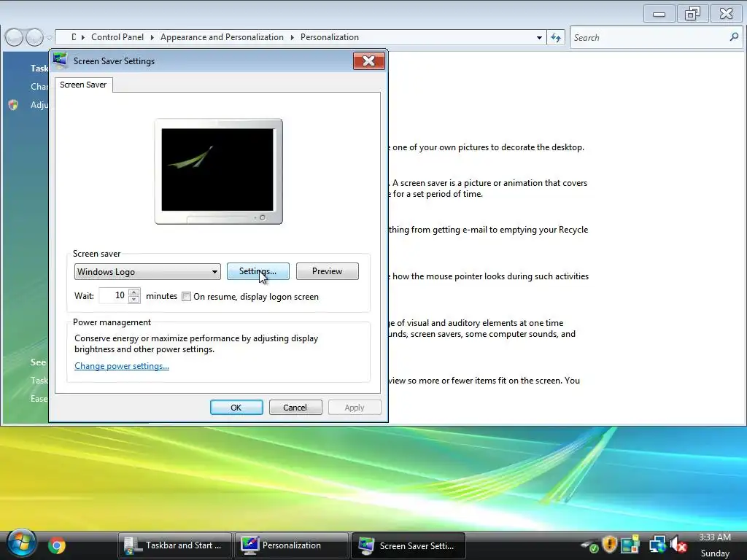The image size is (747, 560).
Task: Click the Screen Saver Settings title bar icon
Action: pos(61,61)
